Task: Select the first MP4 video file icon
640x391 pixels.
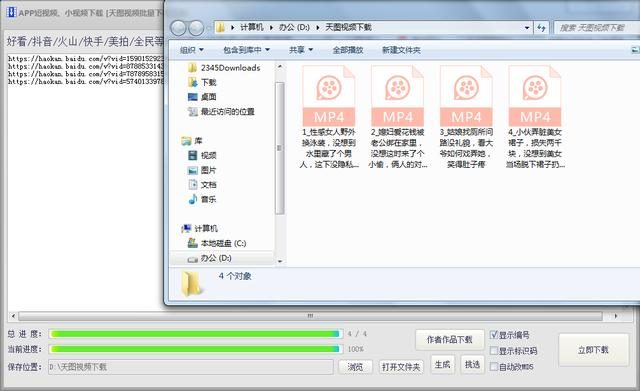Action: [329, 96]
